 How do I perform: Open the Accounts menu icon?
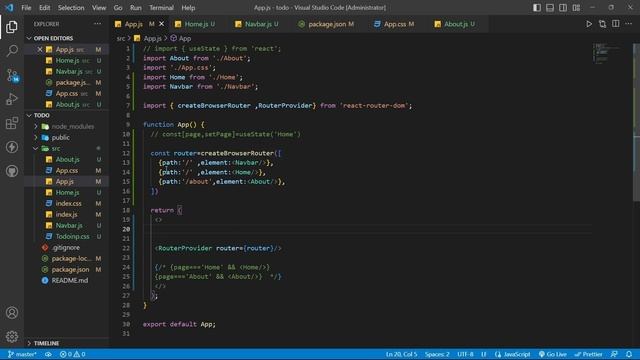[12, 313]
